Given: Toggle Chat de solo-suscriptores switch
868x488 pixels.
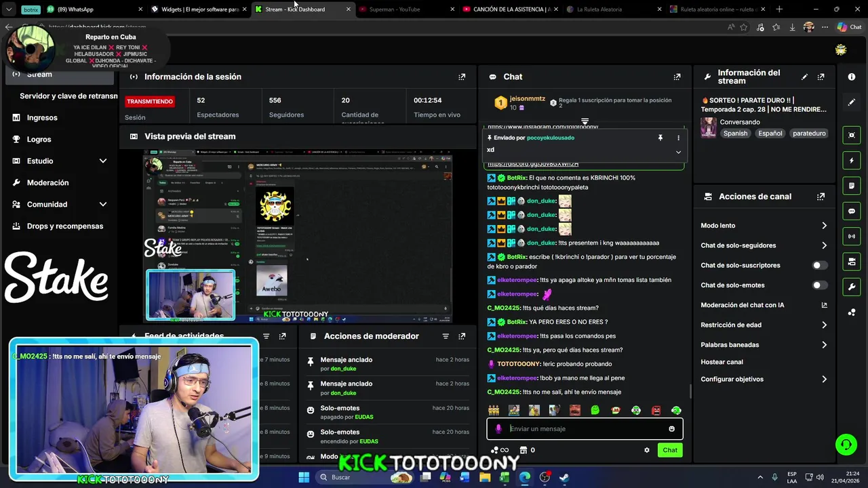Looking at the screenshot, I should [819, 266].
